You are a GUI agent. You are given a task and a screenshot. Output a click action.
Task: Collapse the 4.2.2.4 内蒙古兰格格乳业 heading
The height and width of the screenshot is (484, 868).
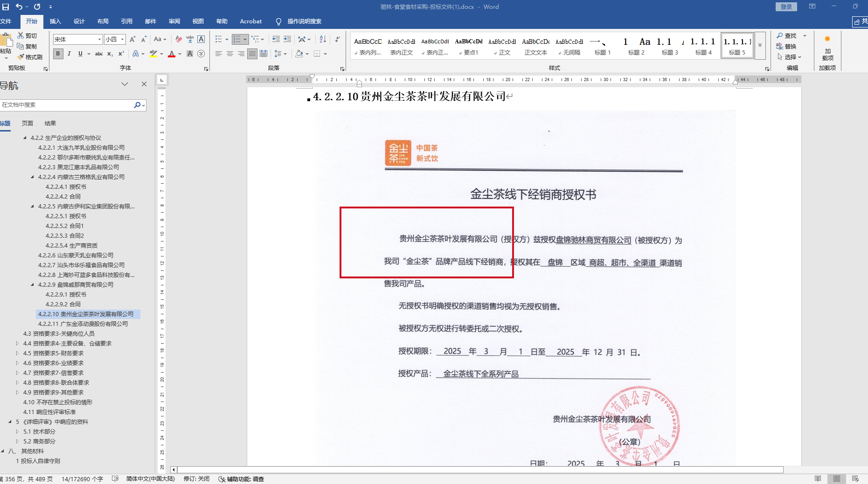[32, 177]
